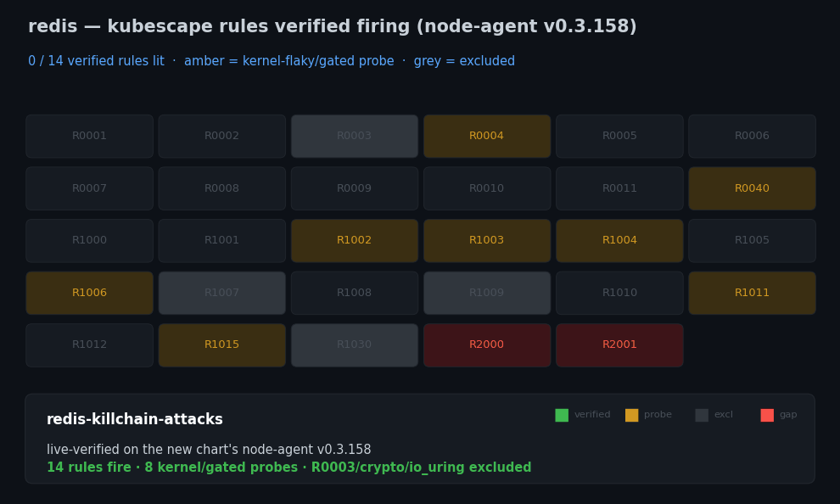The image size is (840, 504).
Task: Select the R0010 rule tile
Action: pos(487,188)
